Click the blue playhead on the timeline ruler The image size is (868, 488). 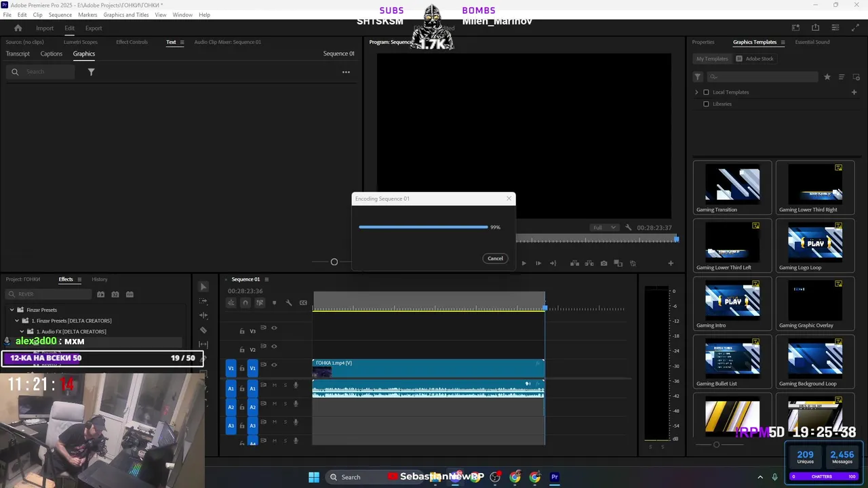(545, 308)
